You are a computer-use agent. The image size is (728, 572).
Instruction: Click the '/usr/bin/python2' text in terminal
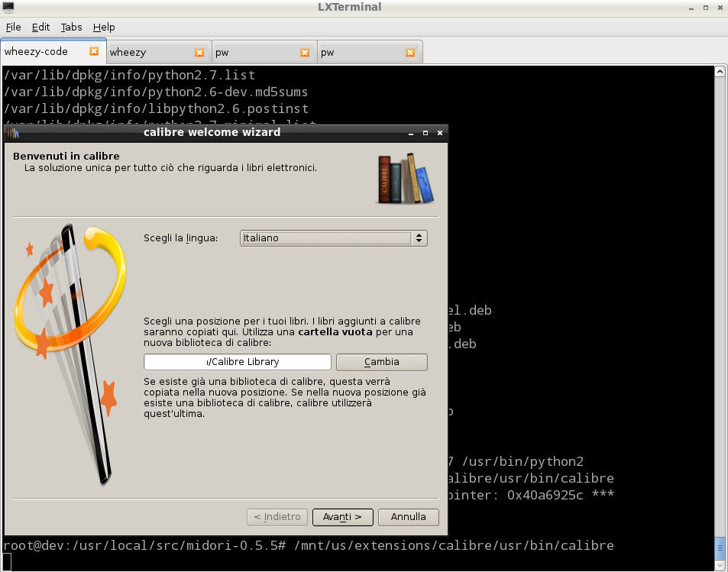[523, 461]
